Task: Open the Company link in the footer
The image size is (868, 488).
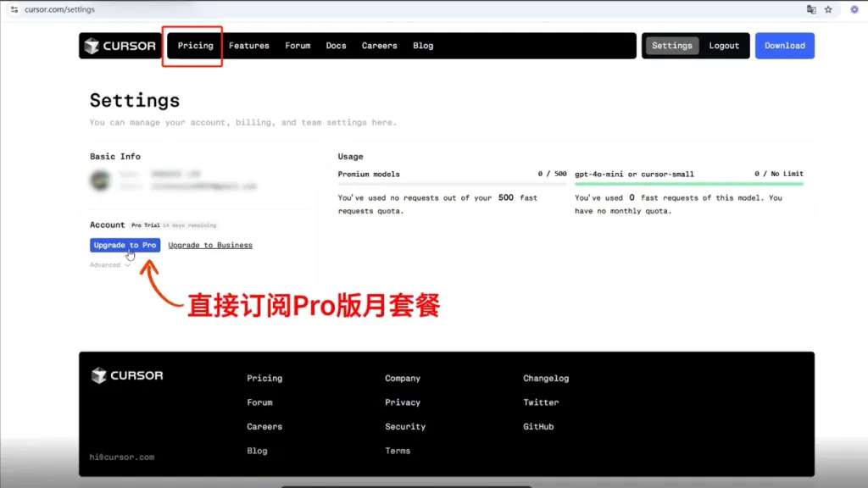Action: click(403, 379)
